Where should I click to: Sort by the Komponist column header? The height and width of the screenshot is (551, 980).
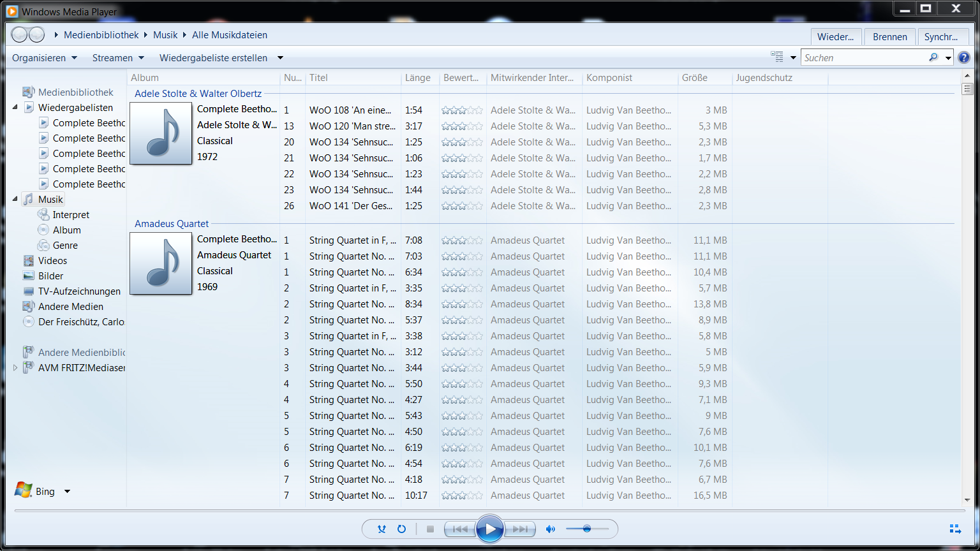tap(630, 78)
